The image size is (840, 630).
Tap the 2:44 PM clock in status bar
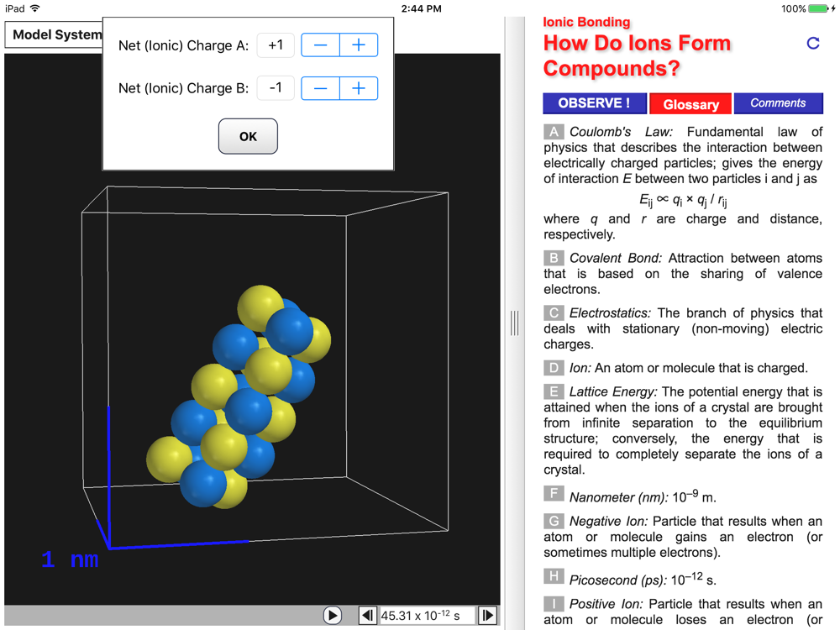coord(421,8)
